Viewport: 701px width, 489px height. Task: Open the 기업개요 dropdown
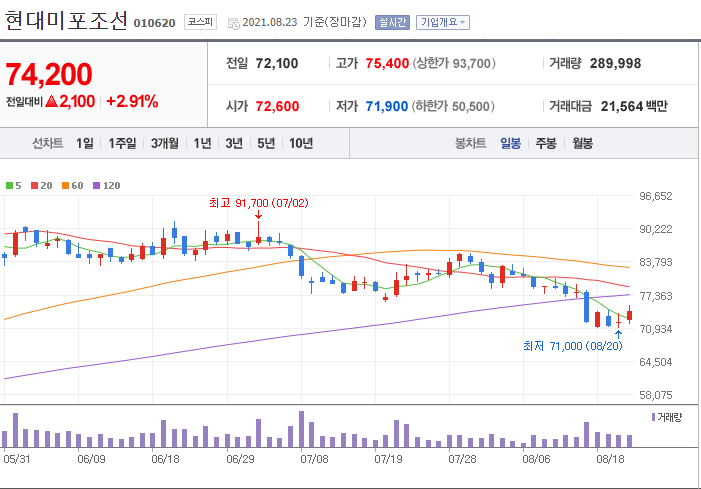[443, 22]
